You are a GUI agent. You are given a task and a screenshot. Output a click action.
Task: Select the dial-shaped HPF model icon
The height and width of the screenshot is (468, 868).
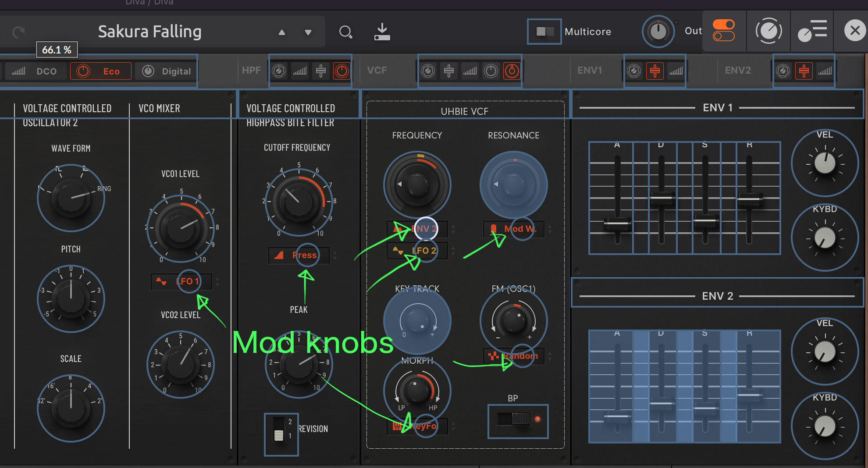[279, 71]
